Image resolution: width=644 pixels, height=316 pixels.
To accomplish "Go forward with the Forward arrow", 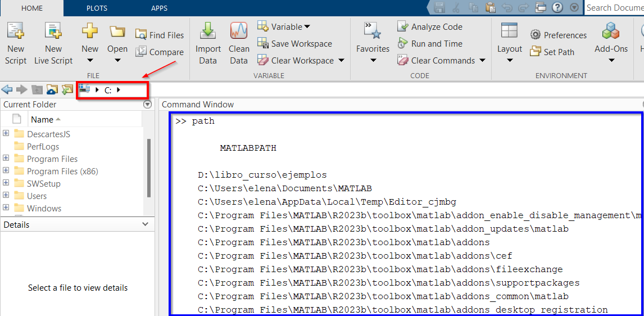I will [x=21, y=89].
